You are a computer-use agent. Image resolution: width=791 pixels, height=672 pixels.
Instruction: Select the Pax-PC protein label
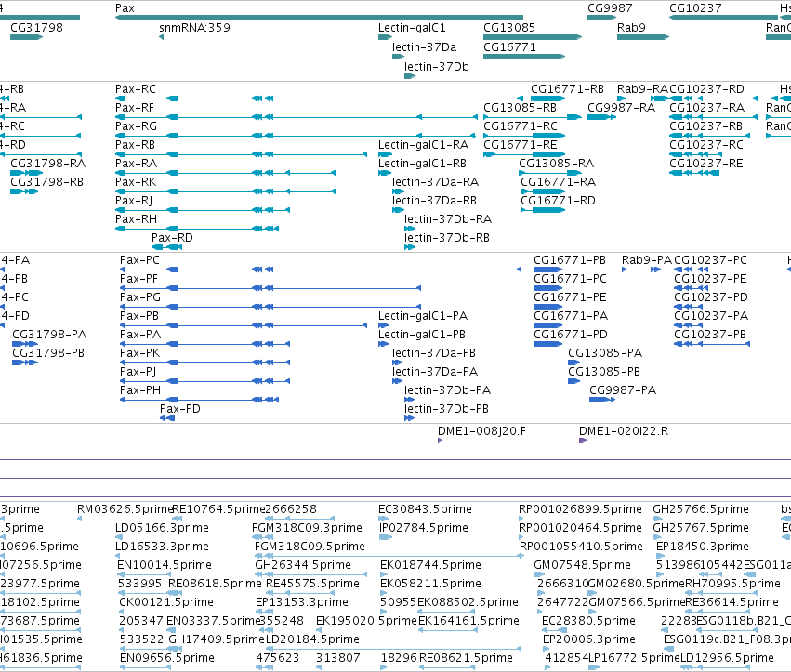(x=139, y=260)
